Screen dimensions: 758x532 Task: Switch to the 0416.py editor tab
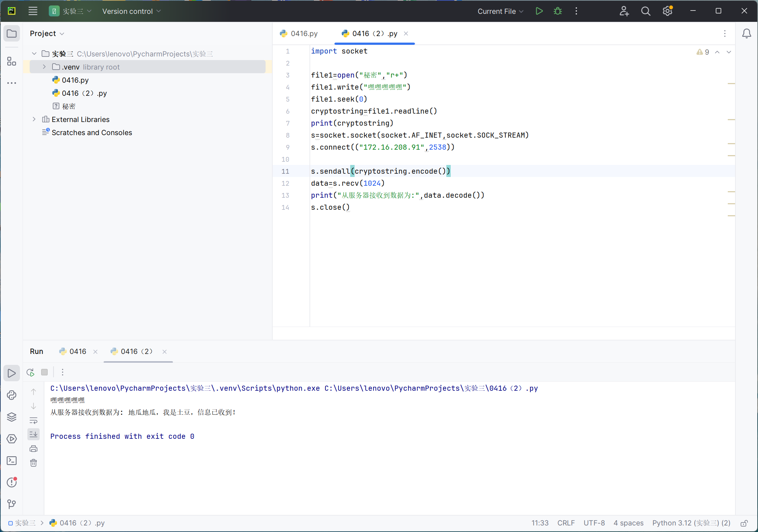click(299, 34)
